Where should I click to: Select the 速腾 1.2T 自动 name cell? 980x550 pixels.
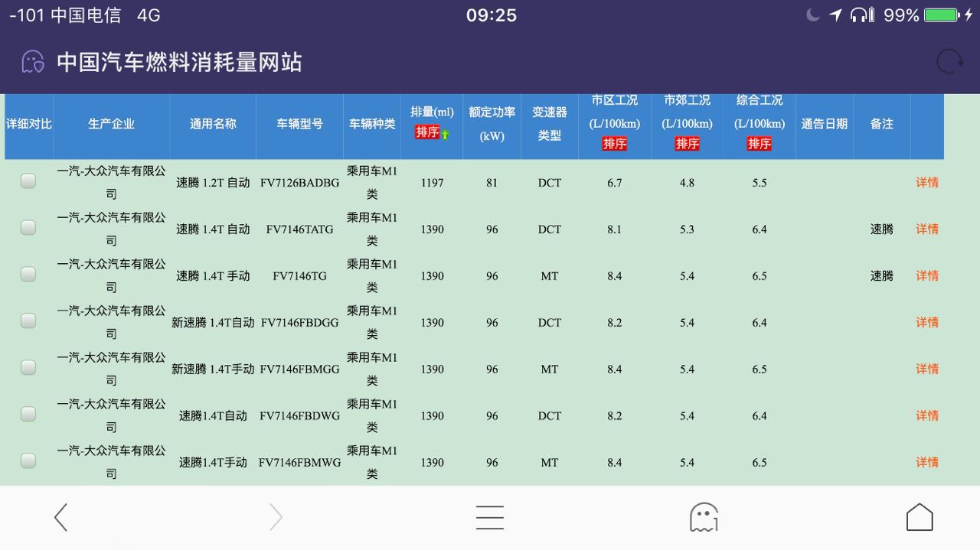(213, 183)
